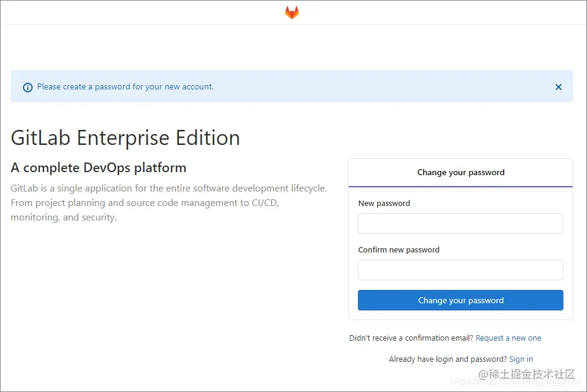Click the Confirm new password label
The width and height of the screenshot is (587, 392).
pyautogui.click(x=399, y=249)
